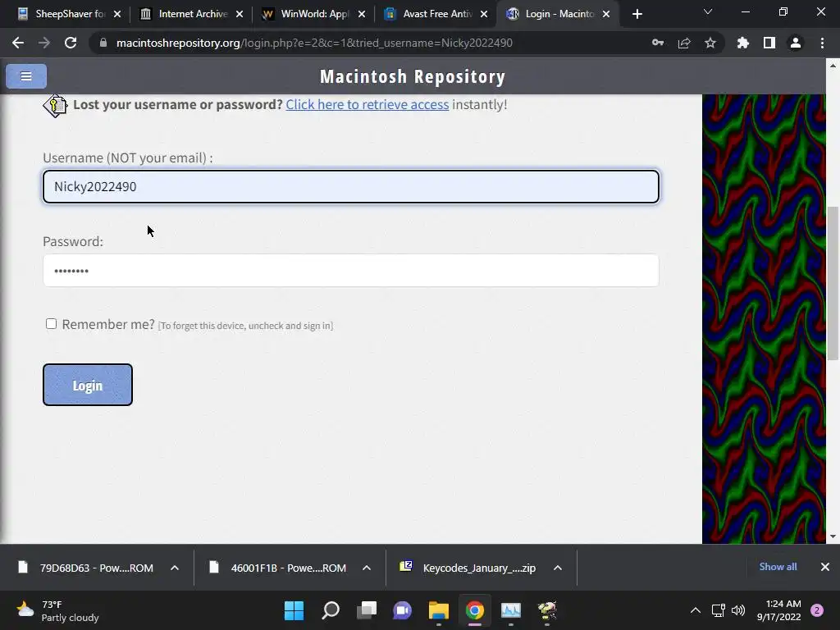Go back to the previous page

click(x=18, y=43)
